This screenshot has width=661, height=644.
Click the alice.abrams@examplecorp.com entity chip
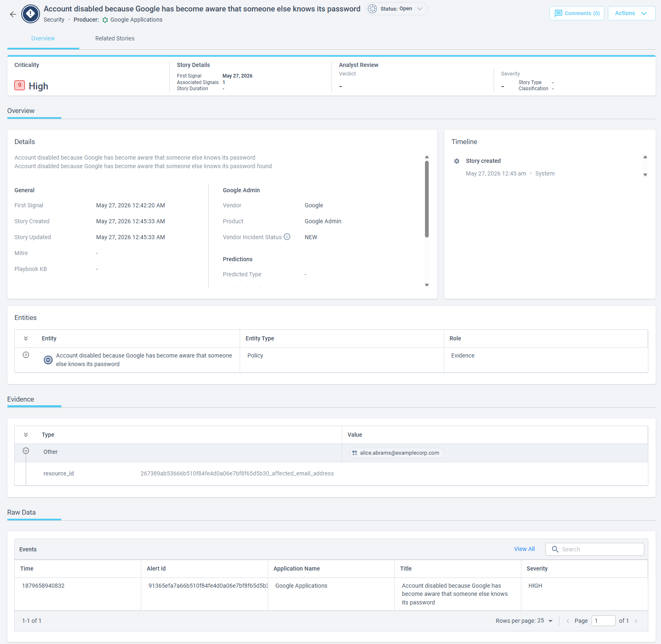coord(396,453)
